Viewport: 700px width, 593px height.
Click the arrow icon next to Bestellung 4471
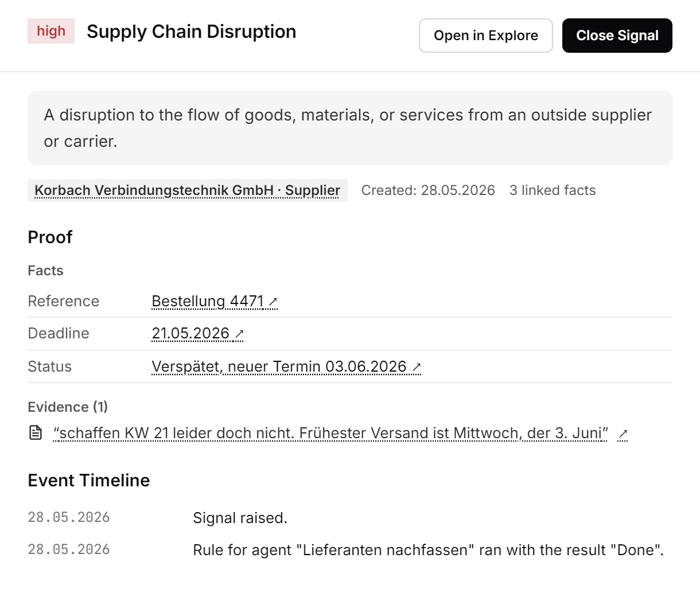tap(273, 302)
